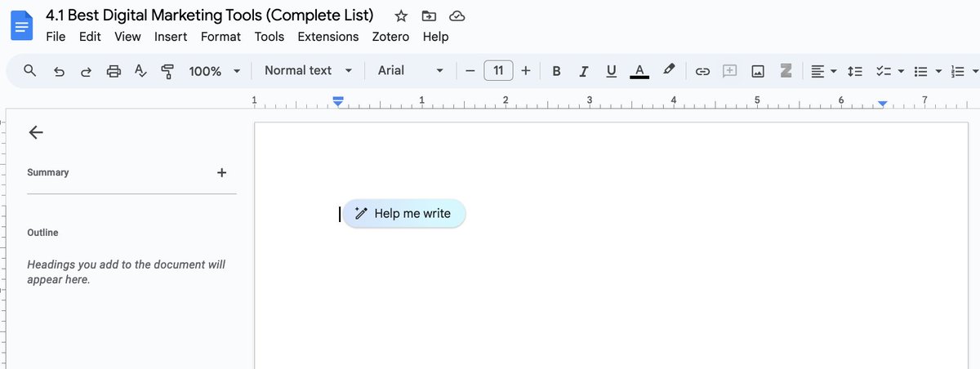This screenshot has height=369, width=980.
Task: Move document to a folder
Action: [429, 16]
